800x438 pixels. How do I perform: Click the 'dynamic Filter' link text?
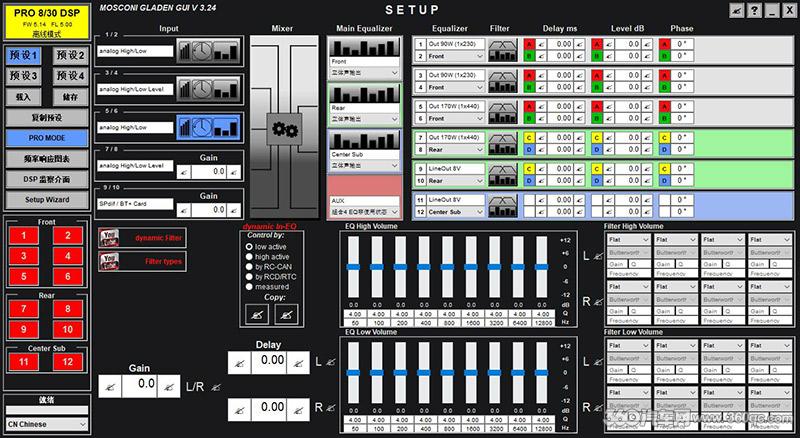(158, 238)
